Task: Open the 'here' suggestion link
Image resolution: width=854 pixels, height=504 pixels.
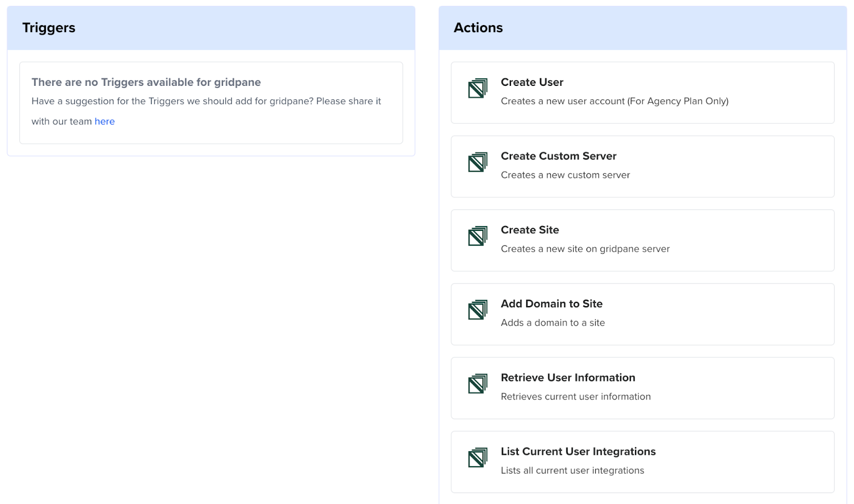Action: pyautogui.click(x=105, y=122)
